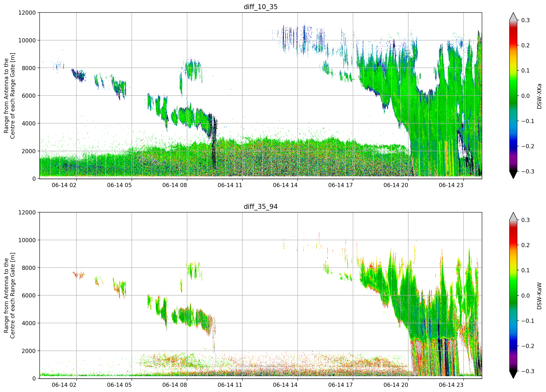546x392 pixels.
Task: Click the range axis label of diff_35_94 plot
Action: (x=9, y=295)
